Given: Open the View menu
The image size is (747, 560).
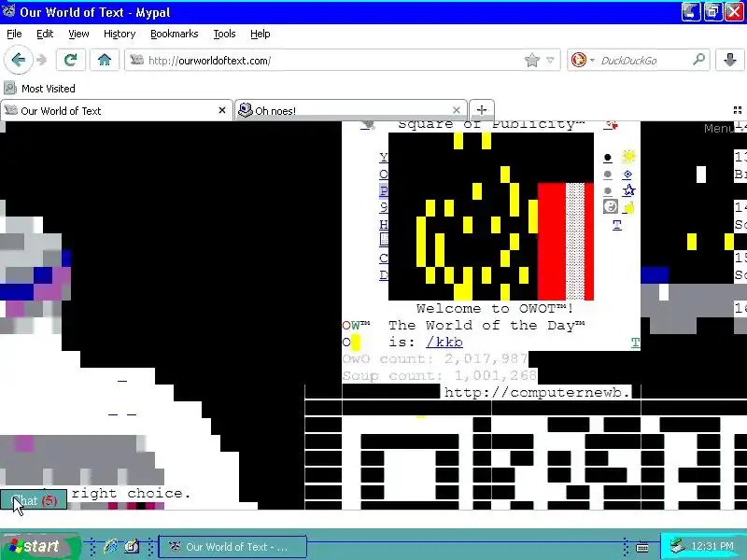Looking at the screenshot, I should [x=78, y=34].
